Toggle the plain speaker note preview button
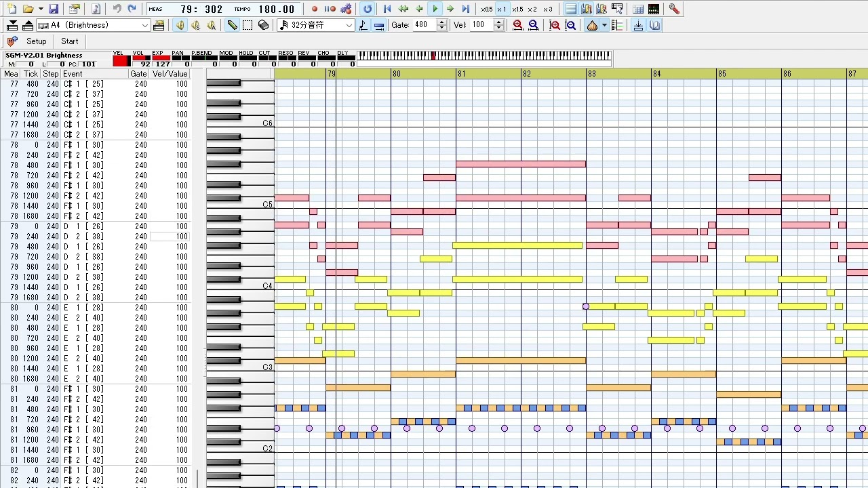868x488 pixels. click(x=180, y=25)
